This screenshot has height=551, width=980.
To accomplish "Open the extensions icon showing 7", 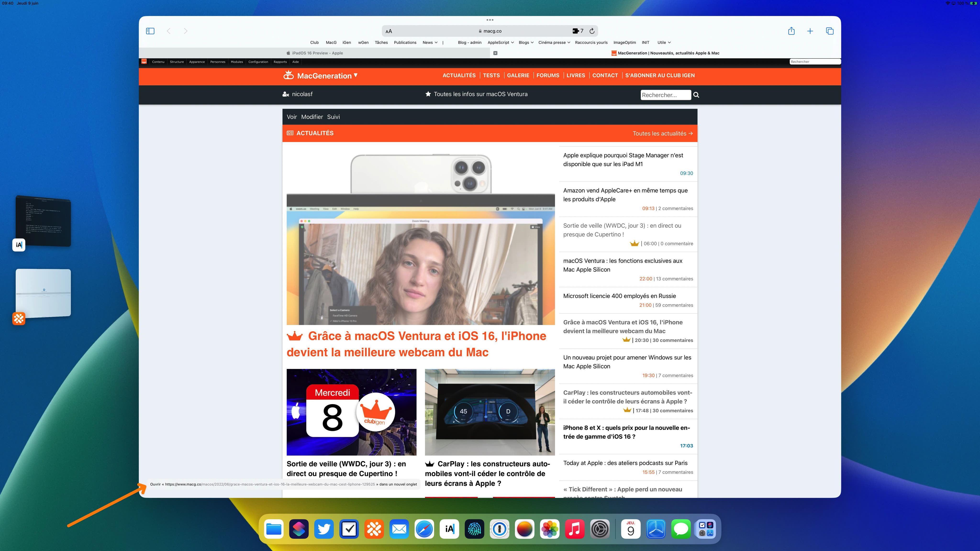I will pyautogui.click(x=578, y=31).
